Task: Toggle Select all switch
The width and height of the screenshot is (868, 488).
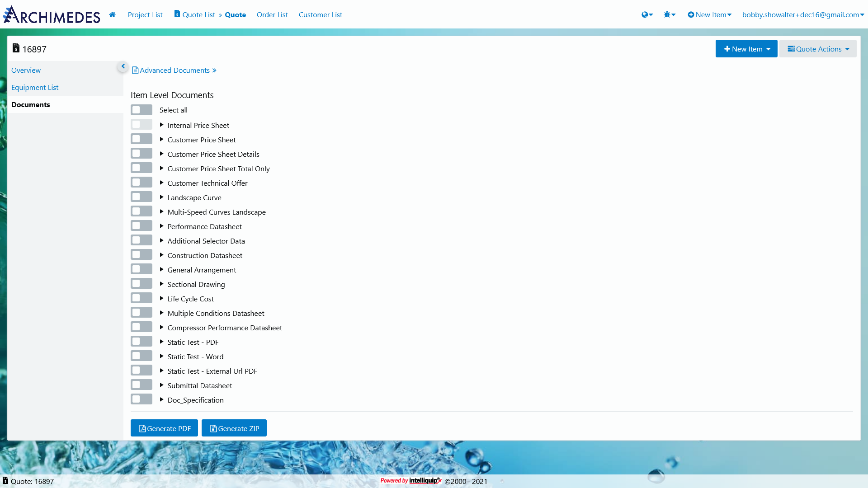Action: (142, 110)
